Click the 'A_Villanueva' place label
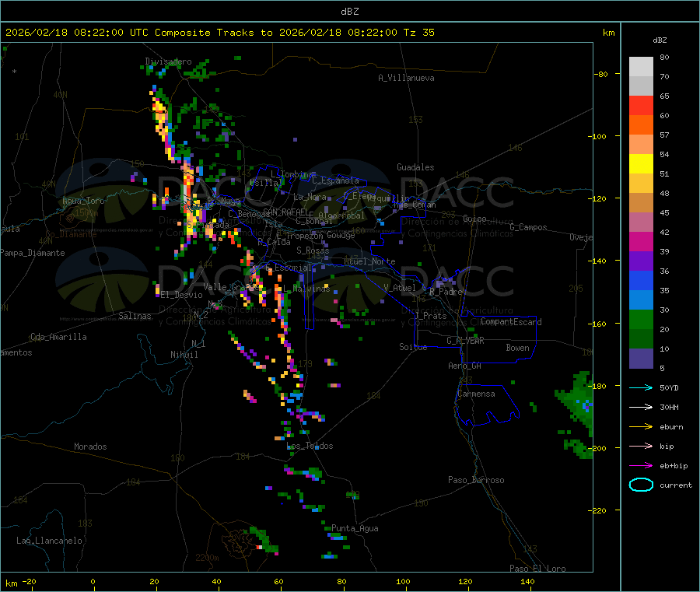 point(406,78)
